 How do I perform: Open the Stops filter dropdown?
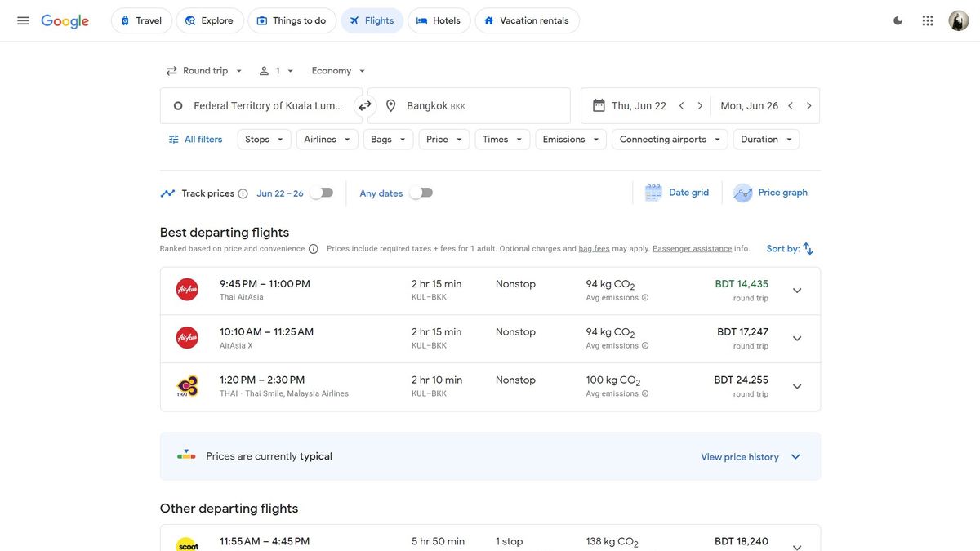(264, 140)
